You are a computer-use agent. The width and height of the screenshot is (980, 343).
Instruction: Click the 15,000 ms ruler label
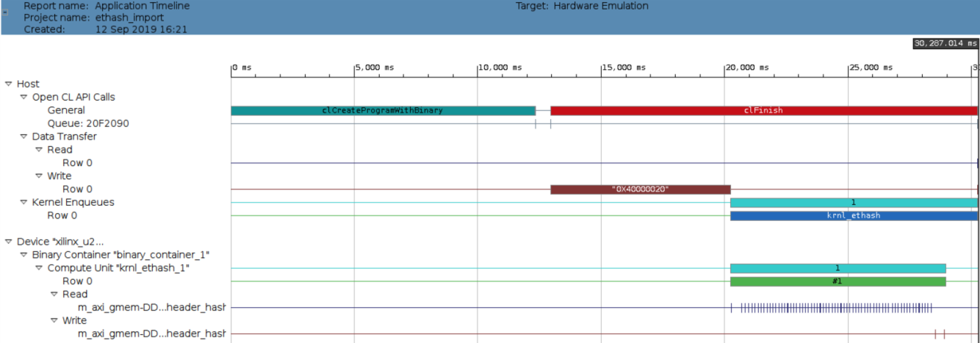click(624, 68)
